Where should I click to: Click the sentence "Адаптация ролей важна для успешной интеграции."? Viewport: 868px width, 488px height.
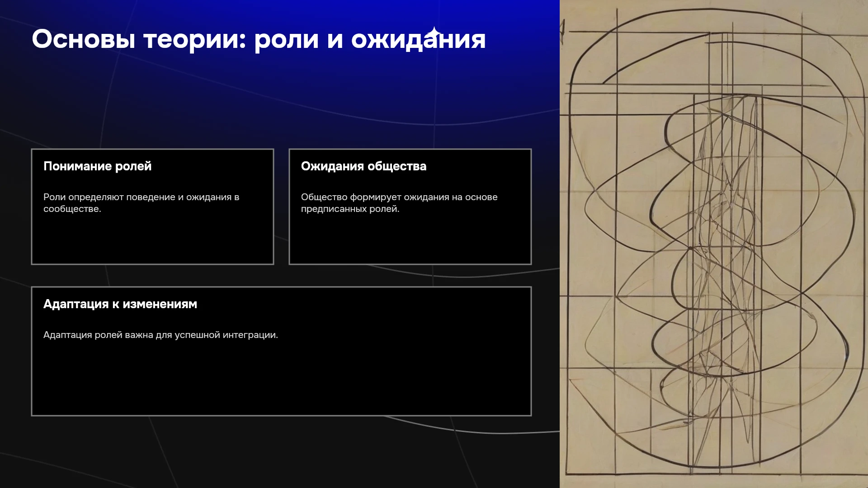pyautogui.click(x=160, y=335)
